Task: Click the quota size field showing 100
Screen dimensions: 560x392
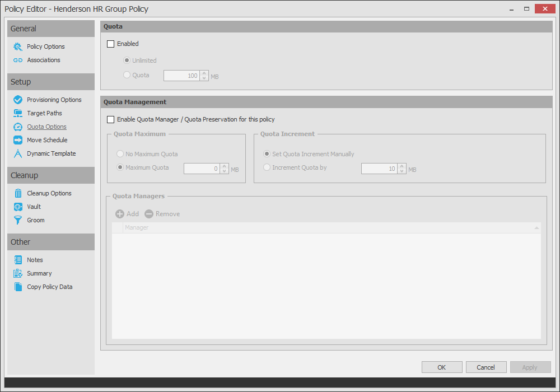Action: (181, 76)
